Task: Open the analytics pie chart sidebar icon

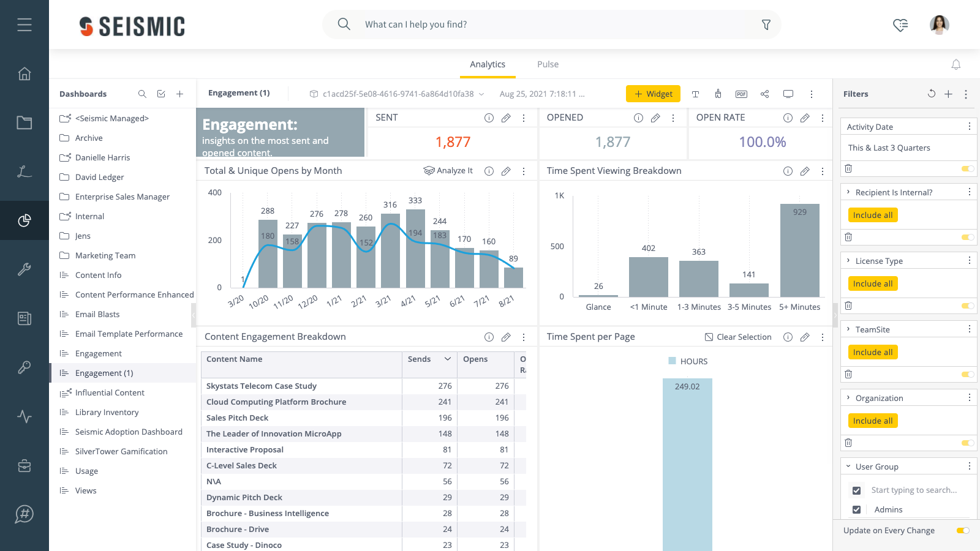Action: point(24,220)
